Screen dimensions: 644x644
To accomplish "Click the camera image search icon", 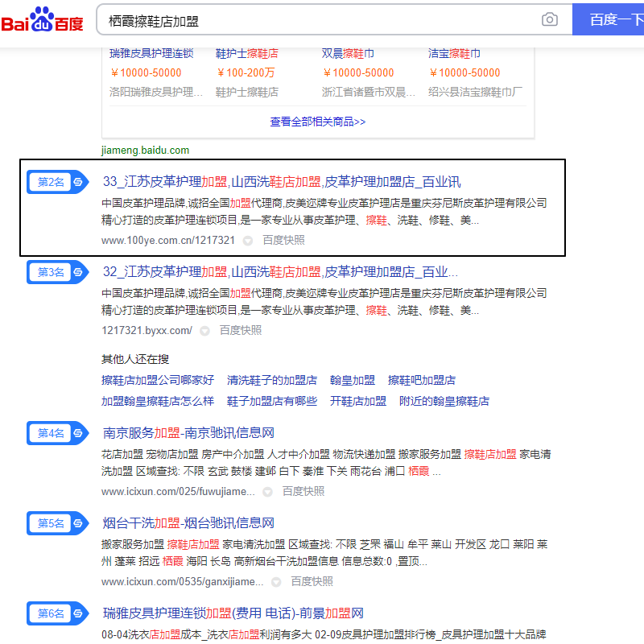I will pos(549,19).
